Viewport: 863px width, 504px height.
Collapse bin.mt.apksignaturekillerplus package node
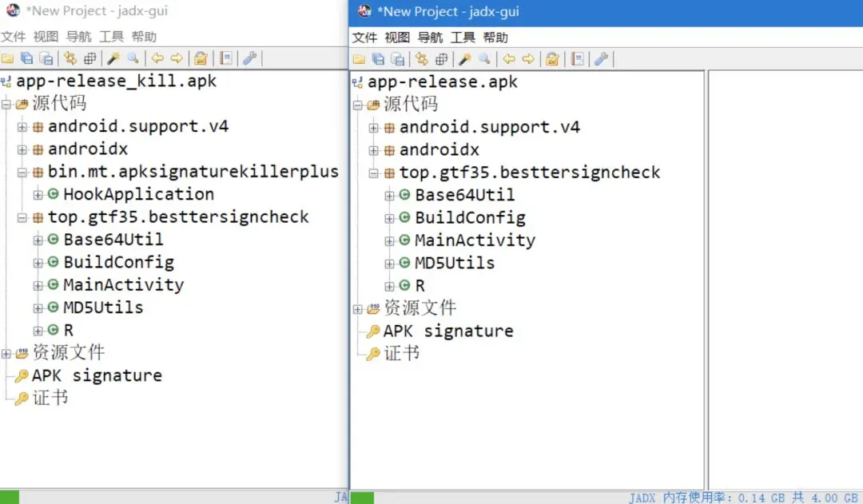(x=22, y=173)
